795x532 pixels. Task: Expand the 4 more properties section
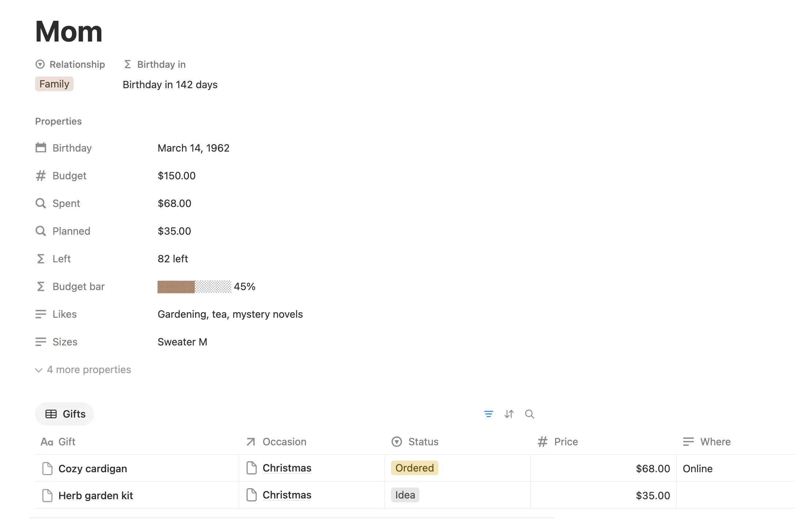click(83, 369)
